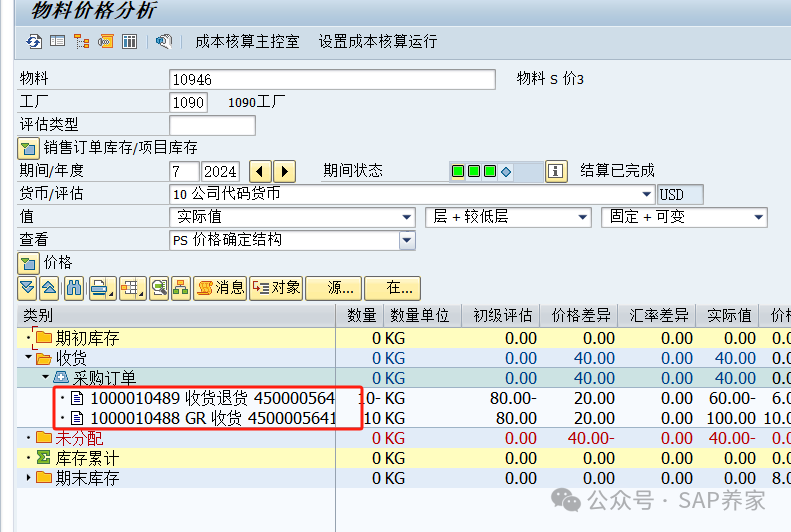Click the 类别 column header
This screenshot has width=791, height=532.
point(176,316)
